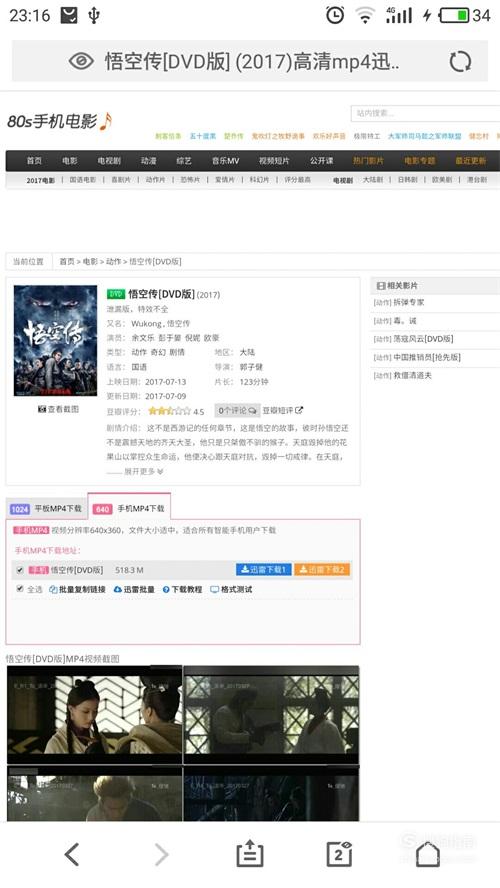Open 综艺 in the navigation bar
The width and height of the screenshot is (500, 888).
coord(184,161)
